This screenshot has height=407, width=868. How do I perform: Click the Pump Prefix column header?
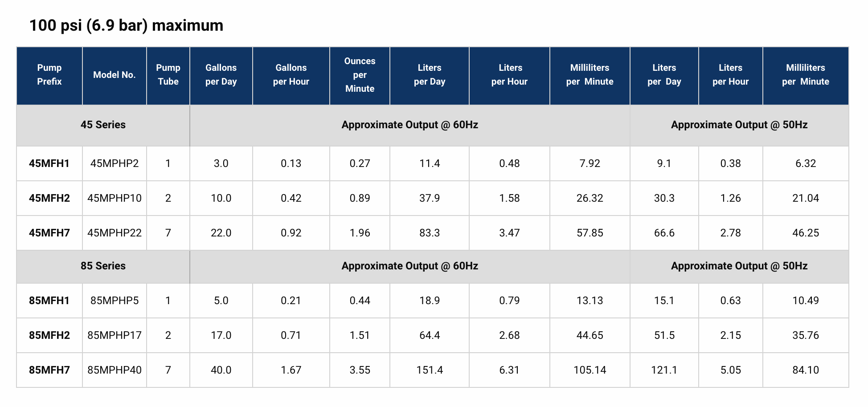(49, 75)
